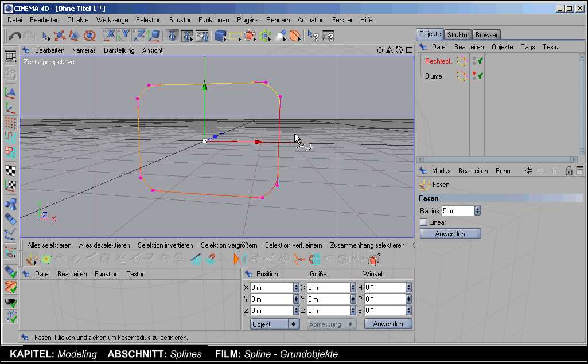This screenshot has width=588, height=364.
Task: Toggle the green checkmark for Rechteck
Action: [480, 61]
